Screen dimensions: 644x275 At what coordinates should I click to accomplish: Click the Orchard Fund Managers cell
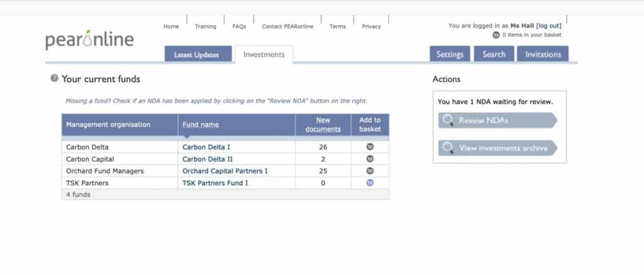(120, 171)
